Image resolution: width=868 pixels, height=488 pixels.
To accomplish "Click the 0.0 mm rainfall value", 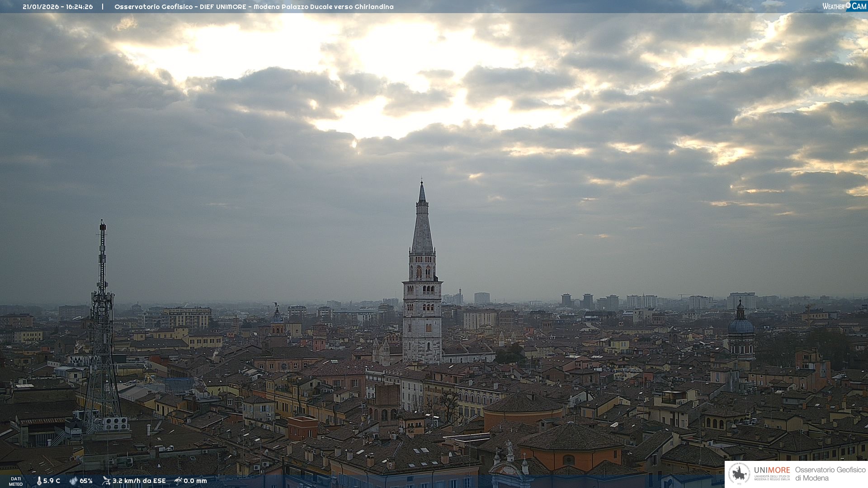I will coord(195,481).
